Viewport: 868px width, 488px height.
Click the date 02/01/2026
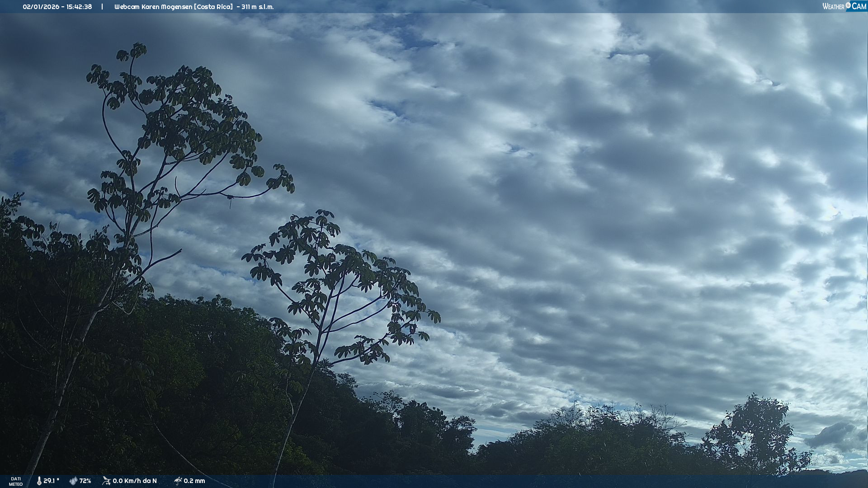(x=41, y=7)
